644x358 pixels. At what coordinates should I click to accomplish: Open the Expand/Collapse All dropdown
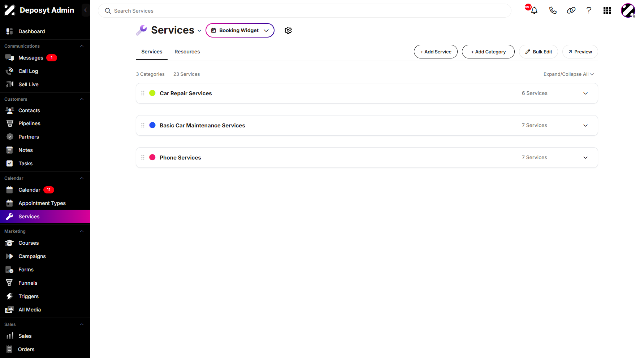click(569, 74)
